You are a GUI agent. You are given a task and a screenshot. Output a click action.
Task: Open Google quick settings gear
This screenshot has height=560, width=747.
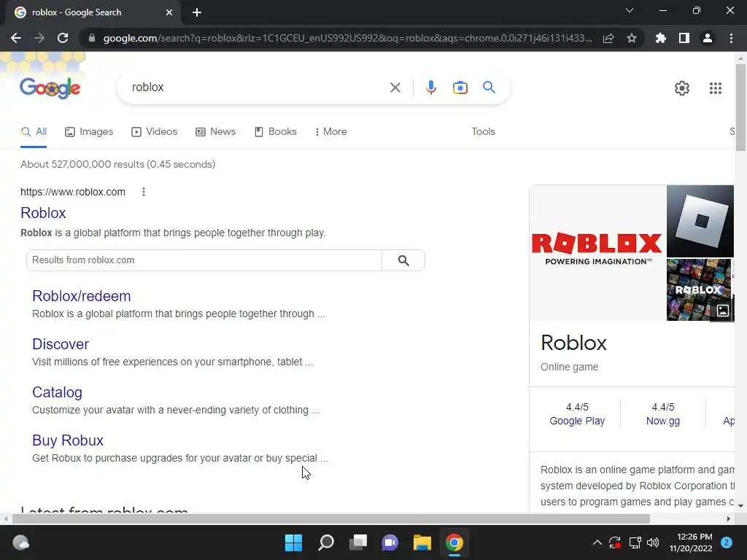click(682, 88)
